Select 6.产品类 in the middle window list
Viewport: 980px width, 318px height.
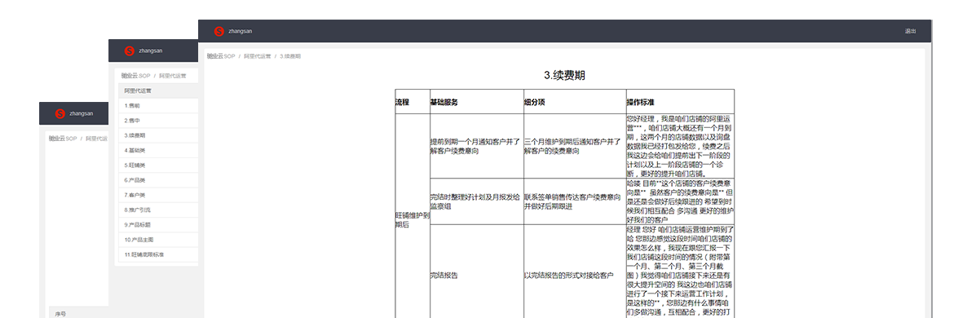[x=158, y=180]
